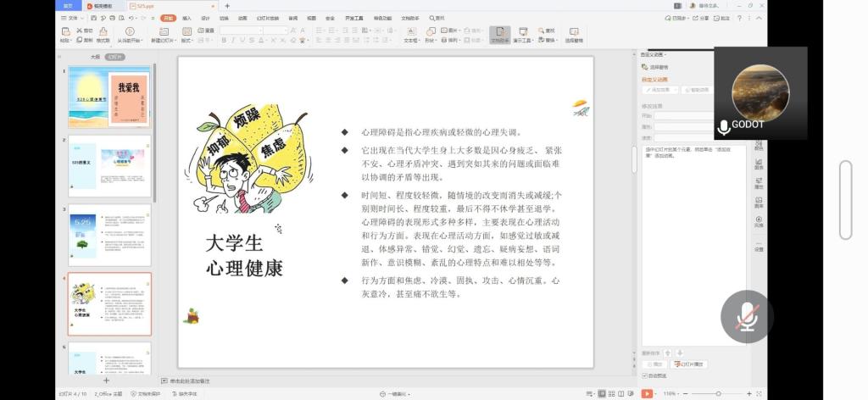Click the 选择窗格 selection pane icon
This screenshot has width=868, height=400.
pyautogui.click(x=573, y=32)
